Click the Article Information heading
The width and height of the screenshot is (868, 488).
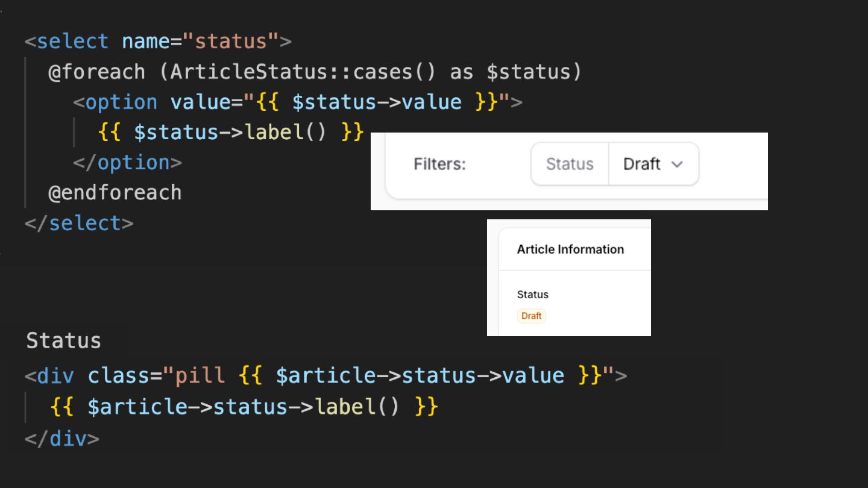[x=570, y=249]
